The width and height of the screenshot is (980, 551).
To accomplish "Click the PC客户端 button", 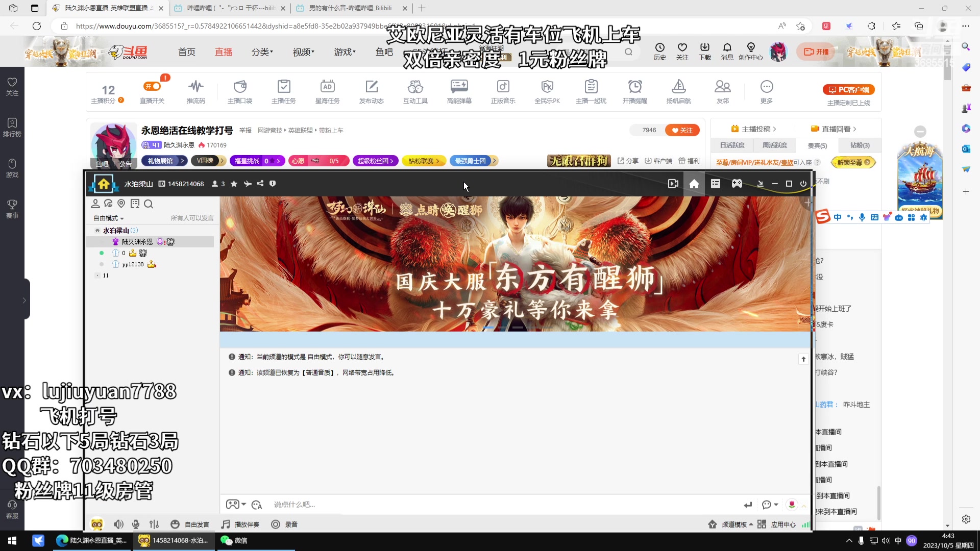I will click(x=849, y=90).
